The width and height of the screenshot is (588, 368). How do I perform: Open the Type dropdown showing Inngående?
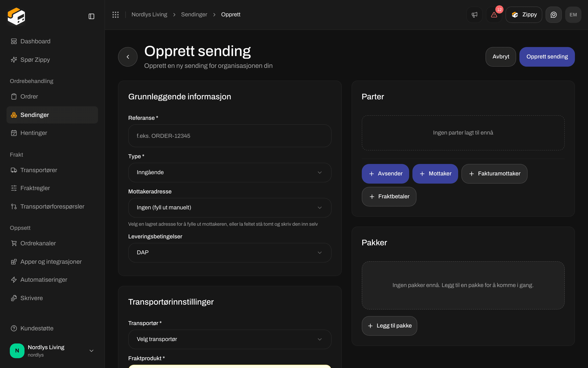[230, 173]
